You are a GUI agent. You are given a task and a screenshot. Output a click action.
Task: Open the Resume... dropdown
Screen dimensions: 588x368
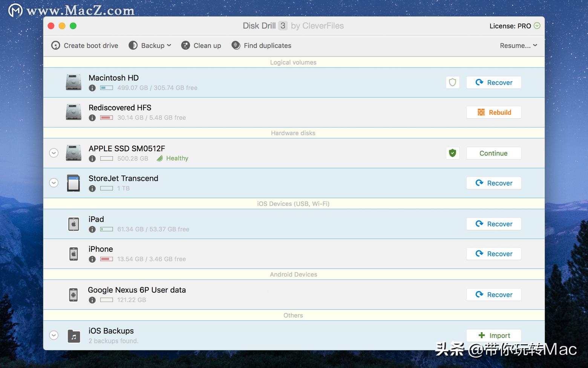(519, 46)
